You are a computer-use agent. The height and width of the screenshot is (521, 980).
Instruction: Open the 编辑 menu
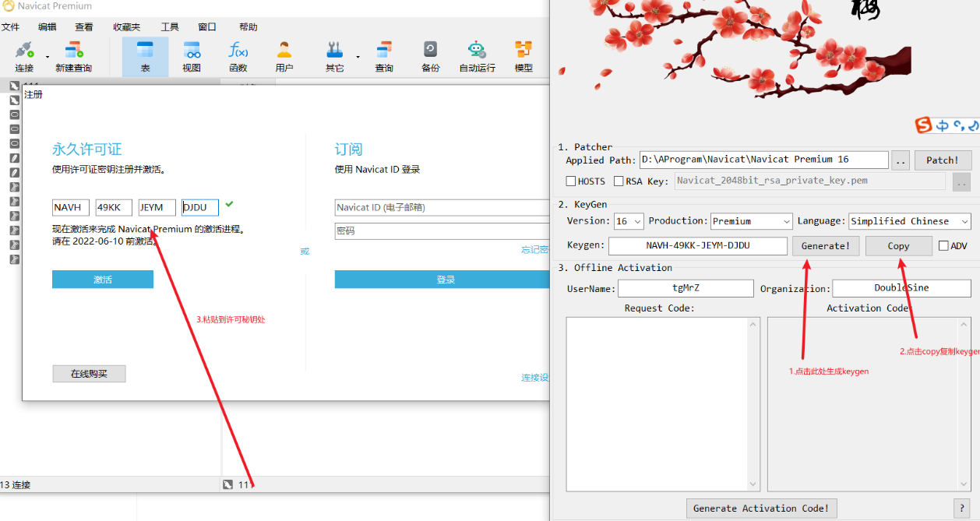(x=48, y=26)
